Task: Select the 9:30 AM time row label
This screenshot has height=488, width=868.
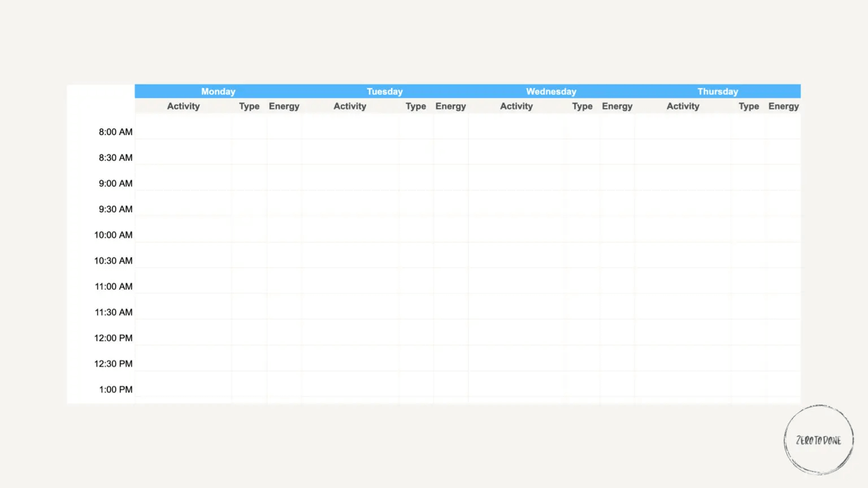Action: coord(115,209)
